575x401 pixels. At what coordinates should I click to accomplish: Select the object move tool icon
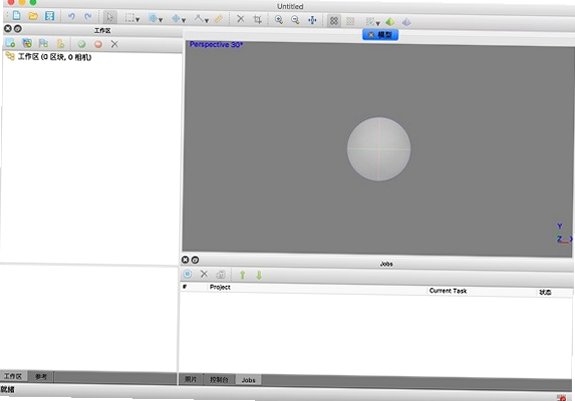176,18
